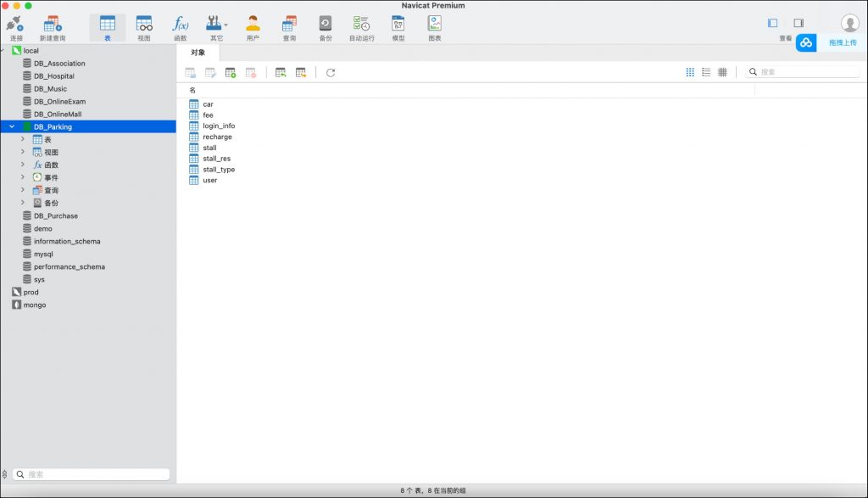
Task: Refresh the object list
Action: [331, 73]
